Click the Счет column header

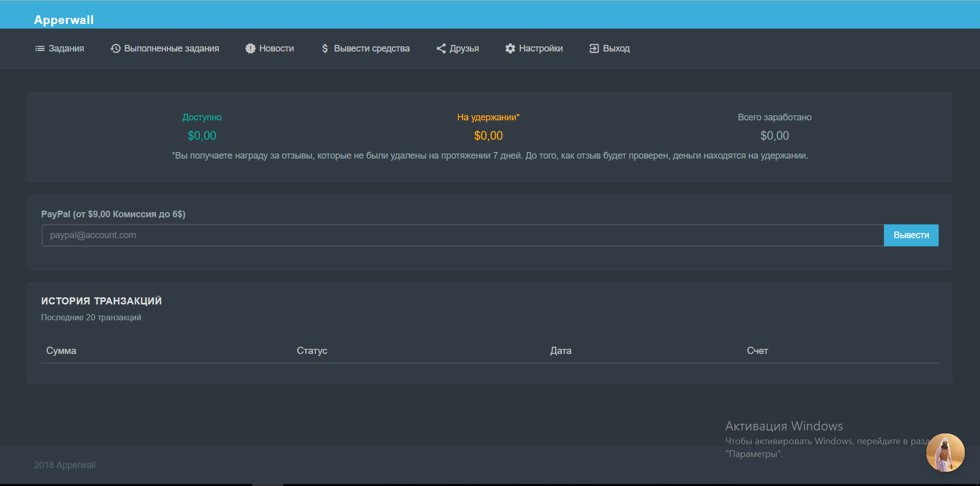tap(757, 351)
